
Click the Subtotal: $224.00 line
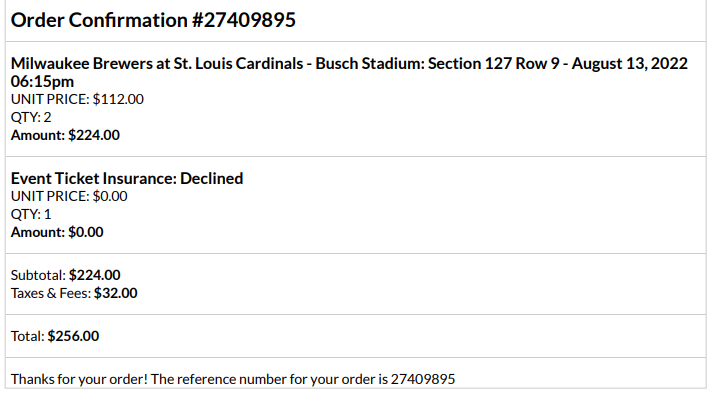pos(65,275)
